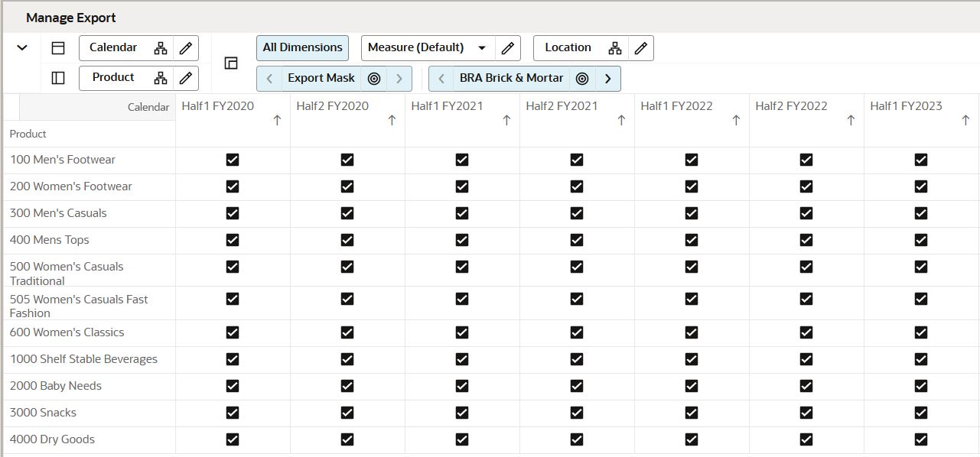Click the target icon on Export Mask tile

coord(374,78)
